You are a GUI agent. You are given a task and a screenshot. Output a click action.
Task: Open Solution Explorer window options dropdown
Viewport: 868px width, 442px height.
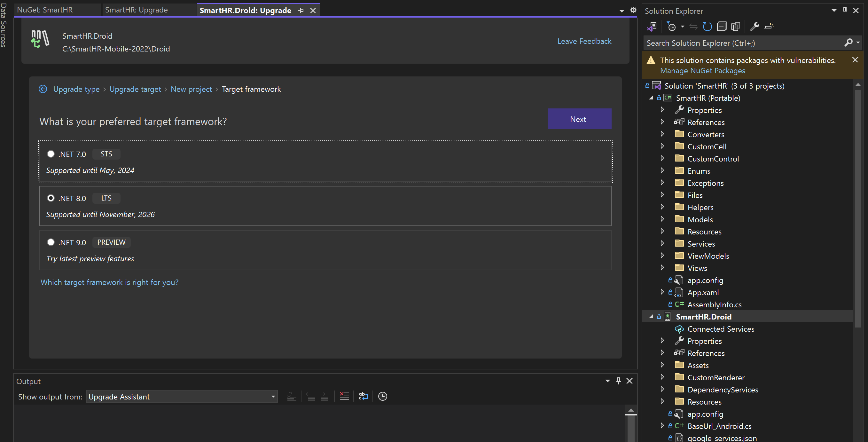click(834, 11)
